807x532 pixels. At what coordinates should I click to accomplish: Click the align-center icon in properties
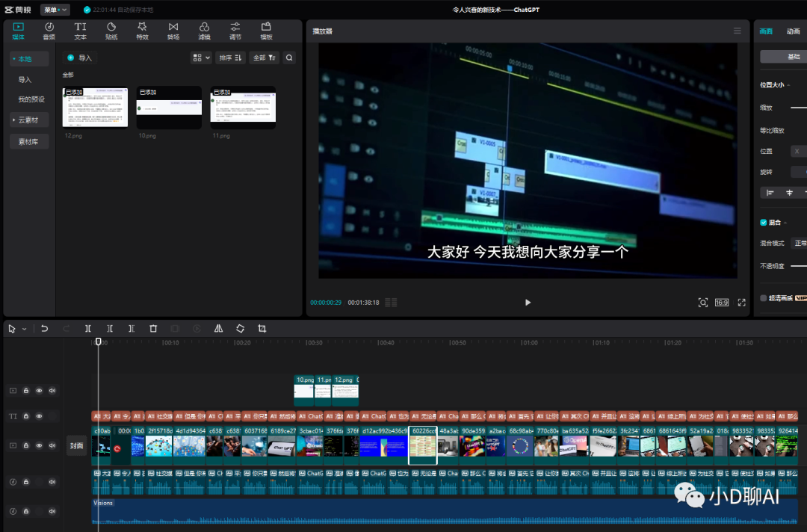point(790,193)
